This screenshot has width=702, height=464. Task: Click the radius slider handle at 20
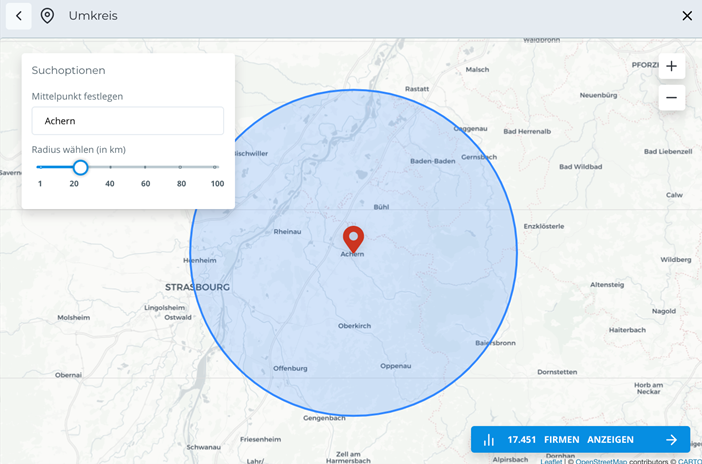click(x=80, y=167)
